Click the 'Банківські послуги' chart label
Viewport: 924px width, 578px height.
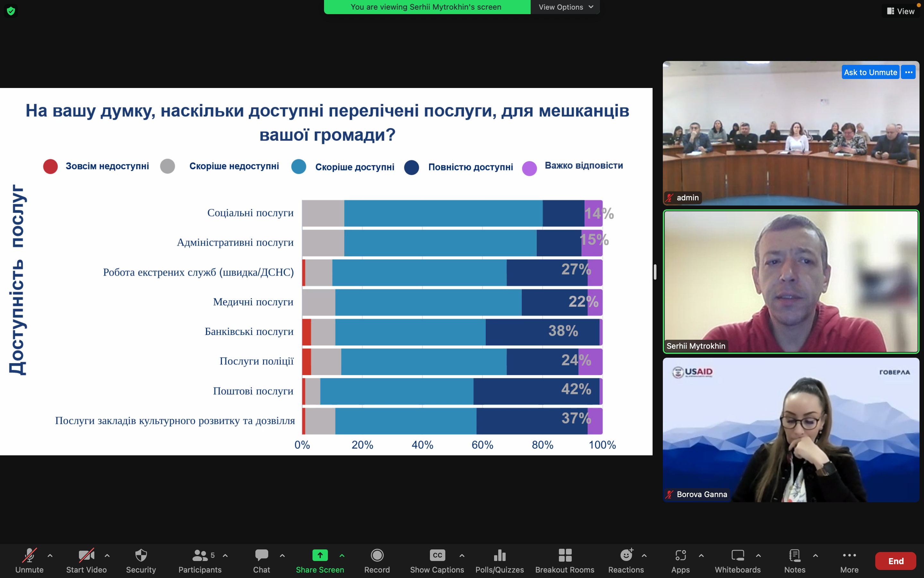point(249,331)
